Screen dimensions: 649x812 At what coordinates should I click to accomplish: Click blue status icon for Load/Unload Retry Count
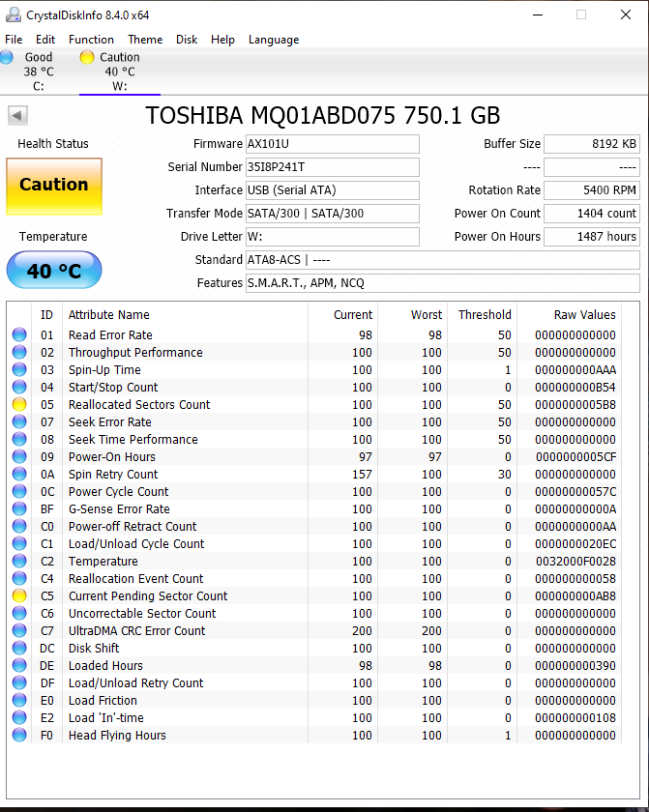tap(19, 682)
